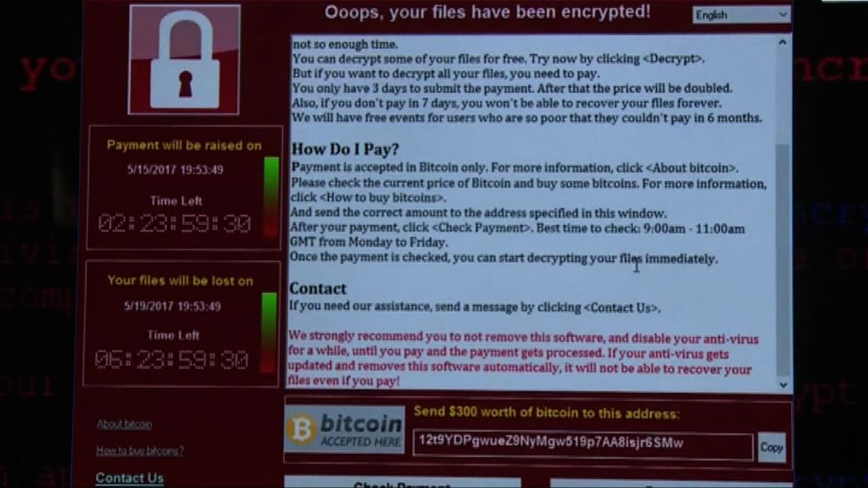This screenshot has height=488, width=868.
Task: Click the scroll down arrow of message box
Action: click(782, 385)
